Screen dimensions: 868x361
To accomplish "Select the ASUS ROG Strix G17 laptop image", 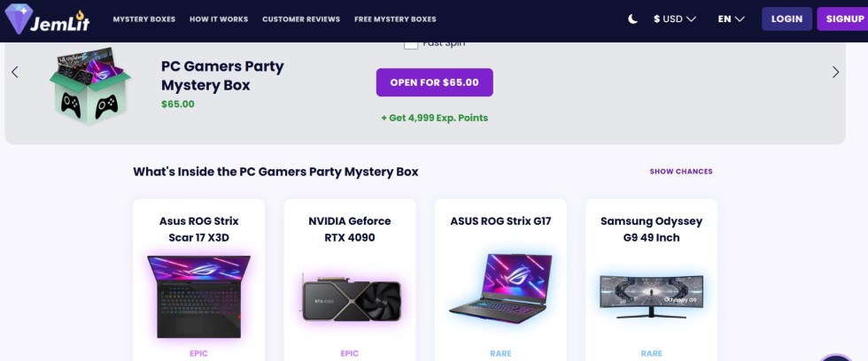I will point(500,286).
